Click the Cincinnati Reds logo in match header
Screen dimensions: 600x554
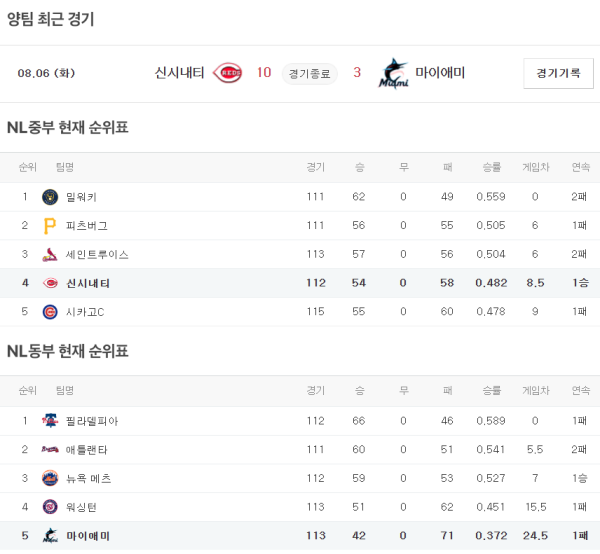[228, 73]
